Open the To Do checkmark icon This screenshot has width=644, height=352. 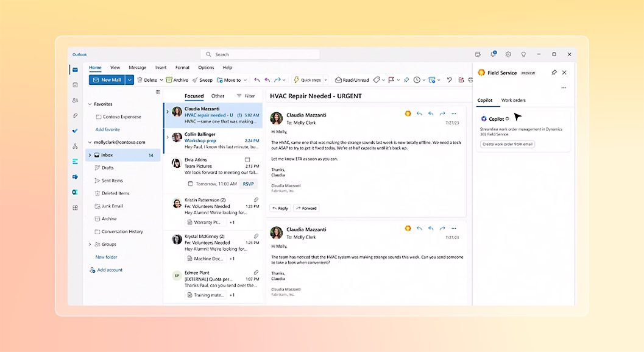click(x=75, y=131)
